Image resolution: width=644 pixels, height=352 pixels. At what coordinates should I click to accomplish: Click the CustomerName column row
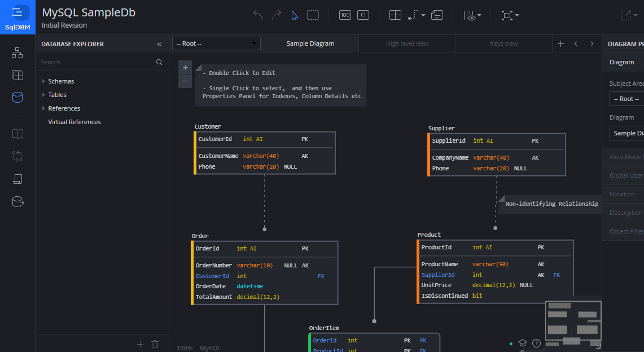265,156
